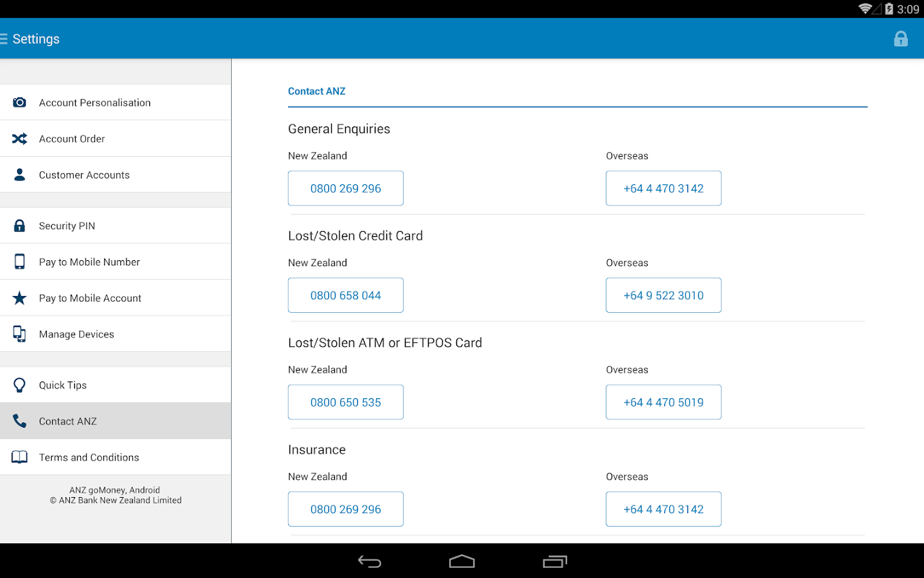Select the Contact ANZ sidebar item
The width and height of the screenshot is (924, 578).
point(116,421)
